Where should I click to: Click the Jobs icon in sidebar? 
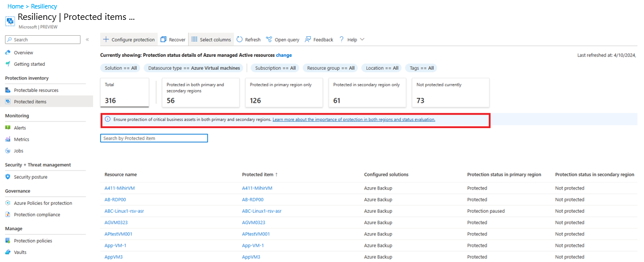pyautogui.click(x=8, y=151)
